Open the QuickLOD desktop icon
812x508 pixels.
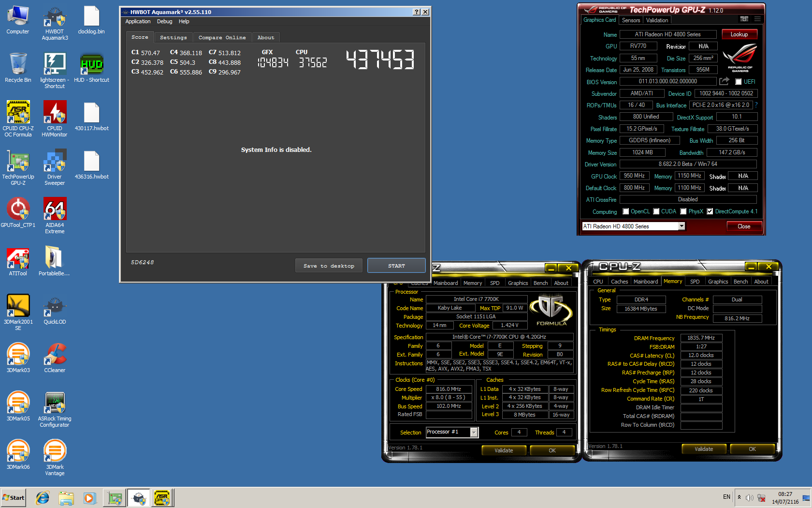pos(55,310)
